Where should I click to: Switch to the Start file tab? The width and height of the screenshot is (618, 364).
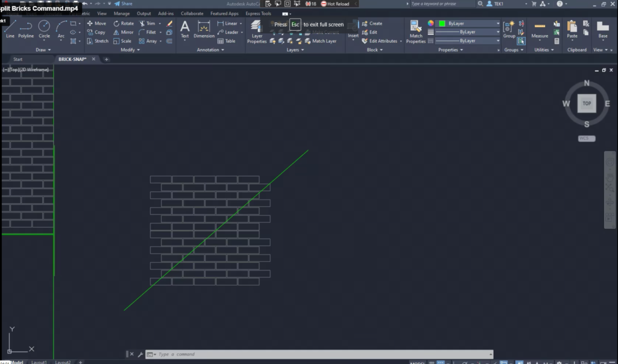tap(18, 59)
